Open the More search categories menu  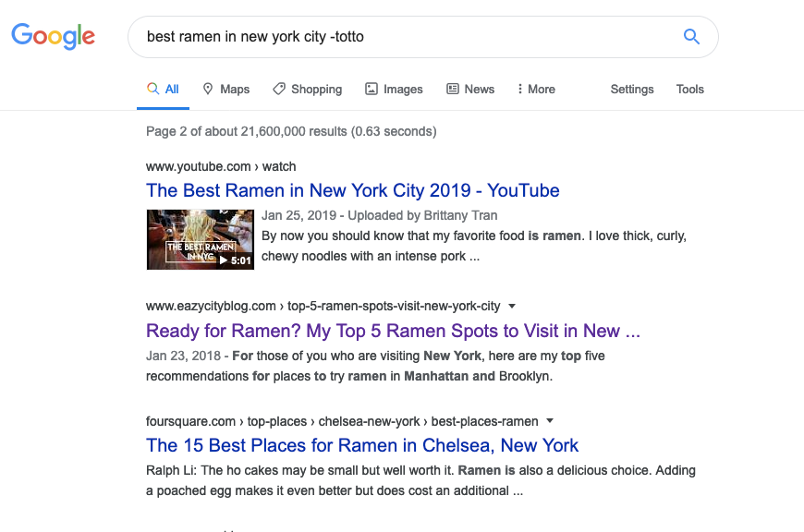point(536,90)
